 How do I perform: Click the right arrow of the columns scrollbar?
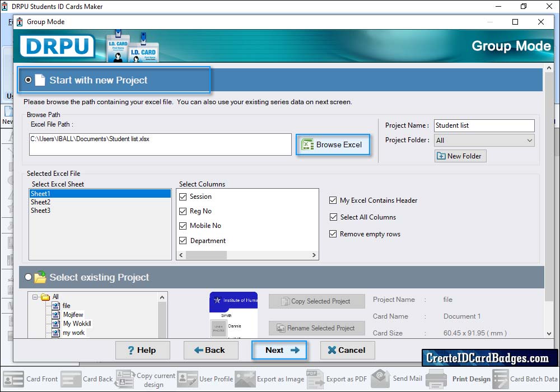pyautogui.click(x=314, y=255)
